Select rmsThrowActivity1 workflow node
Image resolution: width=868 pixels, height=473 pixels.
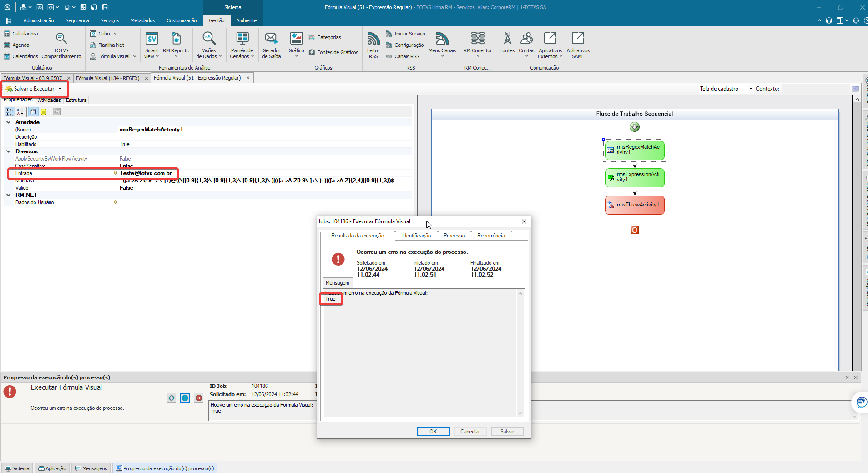point(635,205)
